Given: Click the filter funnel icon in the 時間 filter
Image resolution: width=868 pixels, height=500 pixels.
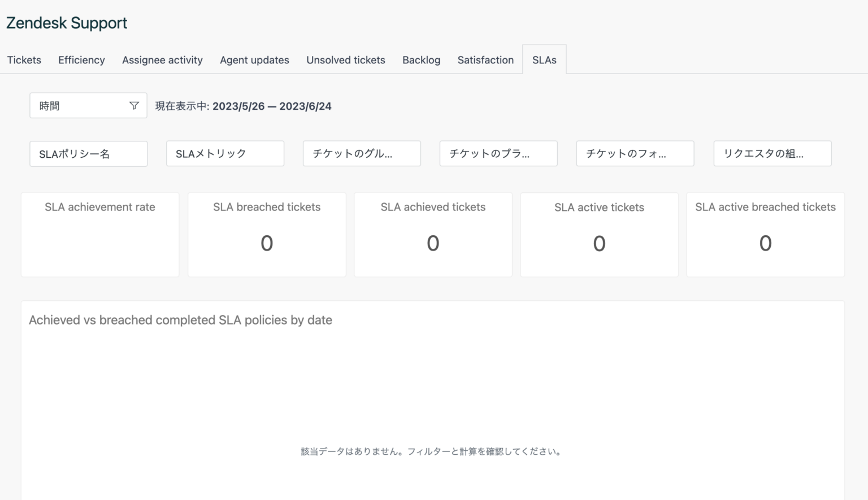Looking at the screenshot, I should (x=134, y=105).
